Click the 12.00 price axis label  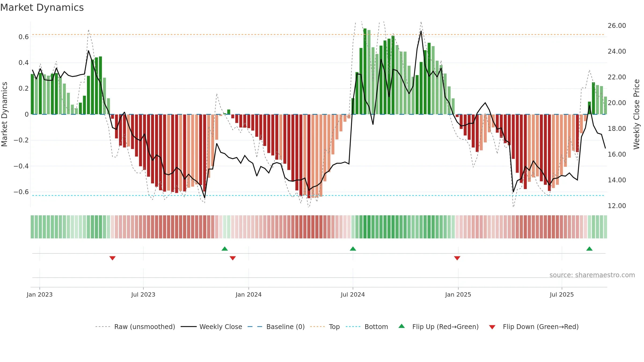click(617, 206)
